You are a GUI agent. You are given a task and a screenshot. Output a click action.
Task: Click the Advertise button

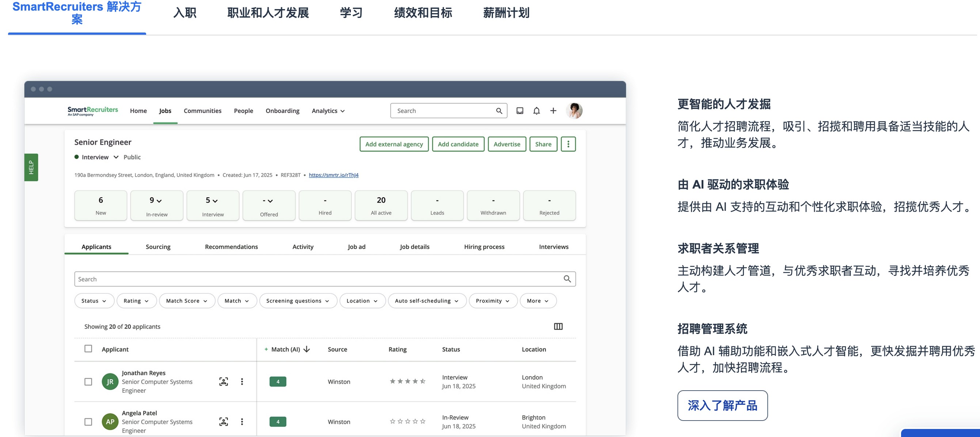point(507,144)
